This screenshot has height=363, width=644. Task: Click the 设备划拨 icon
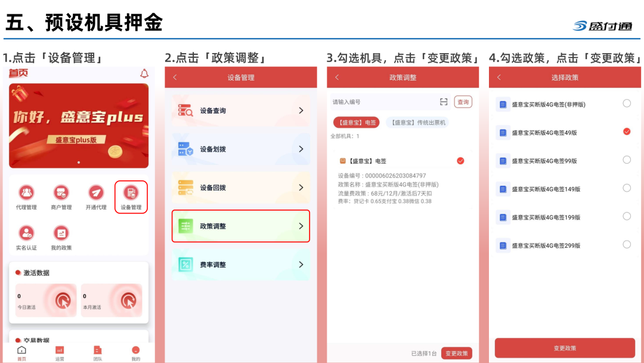click(185, 149)
